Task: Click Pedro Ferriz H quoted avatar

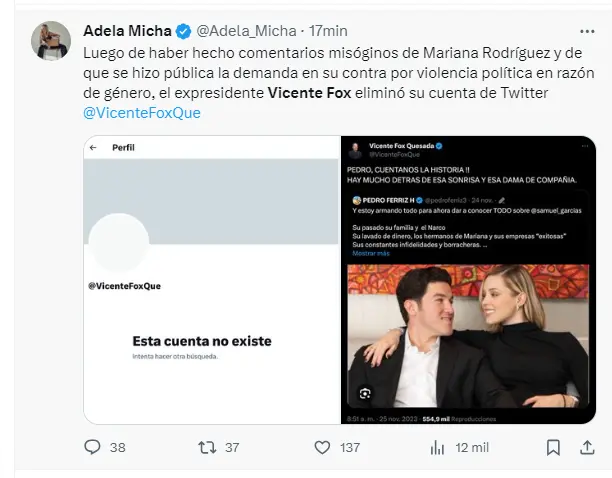Action: [x=355, y=200]
